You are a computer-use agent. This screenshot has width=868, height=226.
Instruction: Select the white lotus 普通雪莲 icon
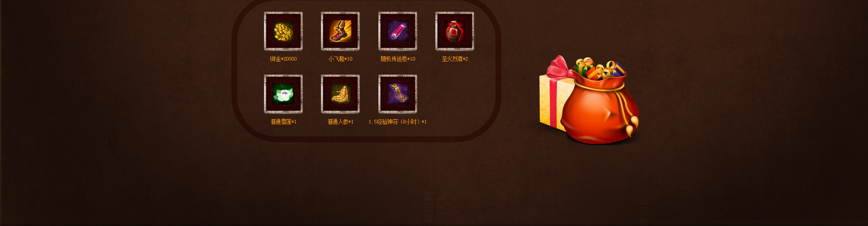(283, 94)
